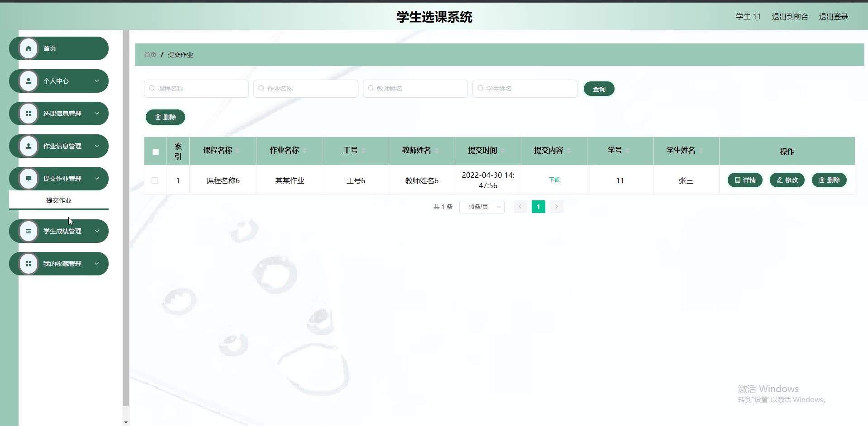This screenshot has height=426, width=868.
Task: Tick the checkbox for row 课程名称6
Action: tap(155, 180)
